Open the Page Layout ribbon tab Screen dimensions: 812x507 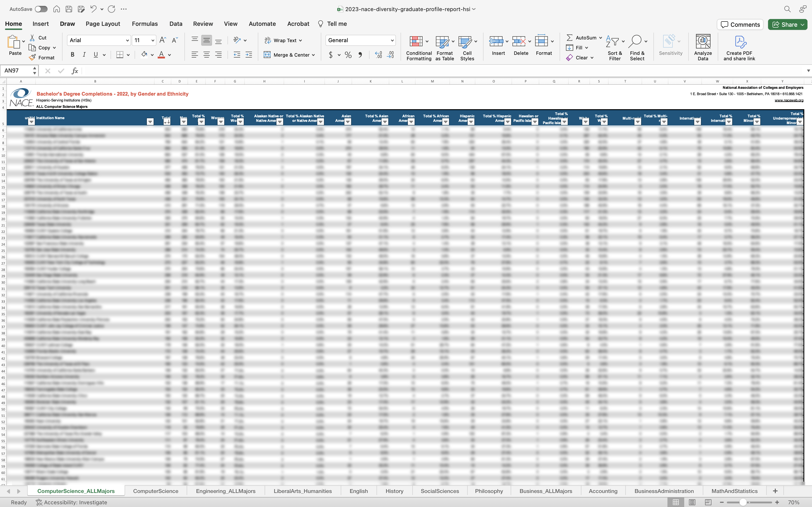103,24
